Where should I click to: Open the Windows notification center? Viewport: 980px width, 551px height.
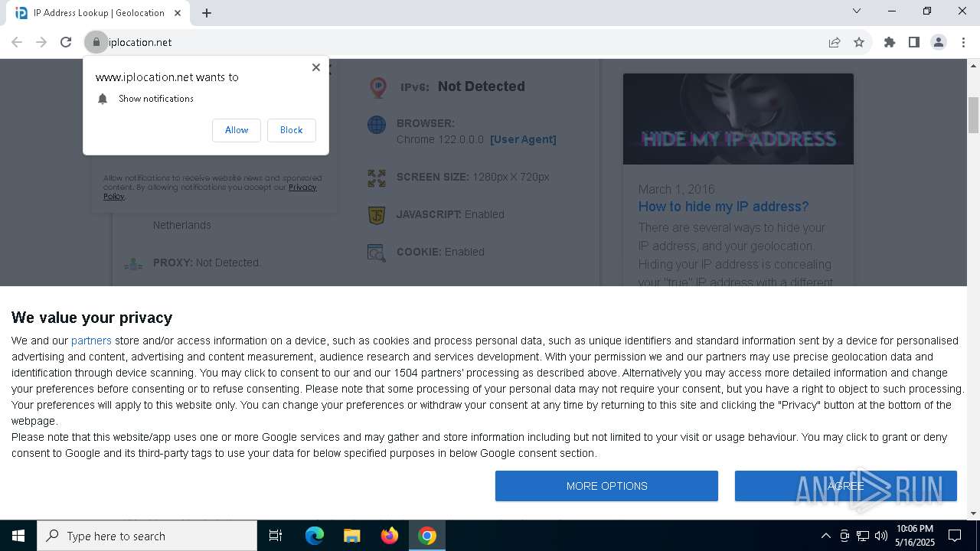click(x=955, y=536)
